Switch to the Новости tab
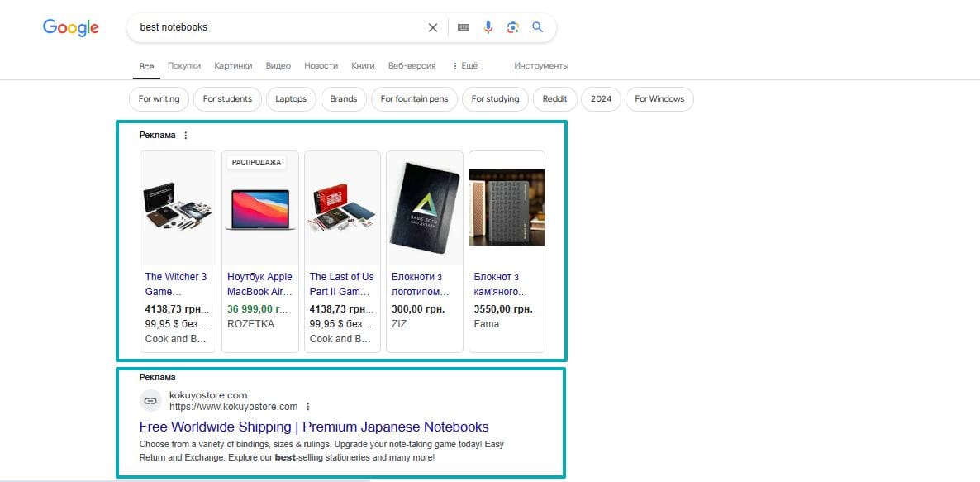 click(321, 65)
